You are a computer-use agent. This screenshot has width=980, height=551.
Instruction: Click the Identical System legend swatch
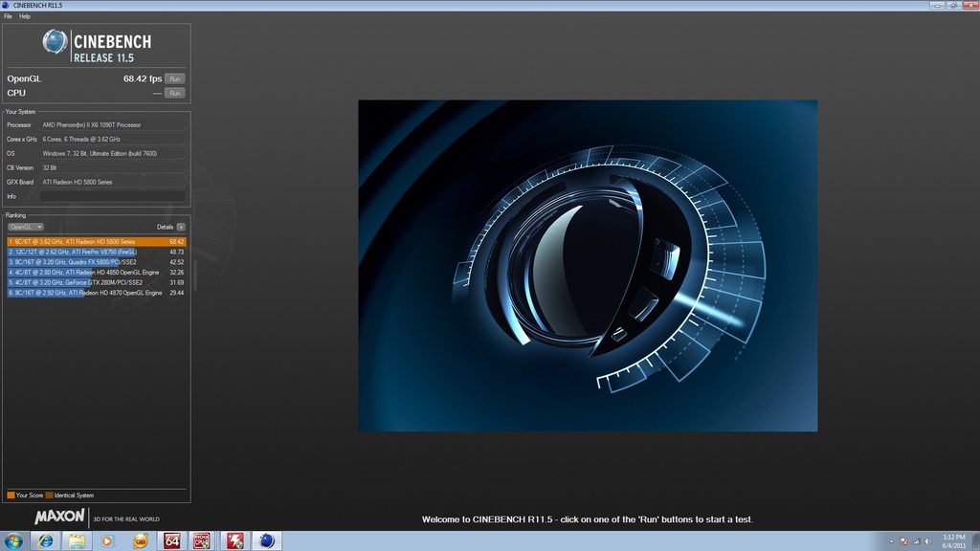tap(50, 496)
